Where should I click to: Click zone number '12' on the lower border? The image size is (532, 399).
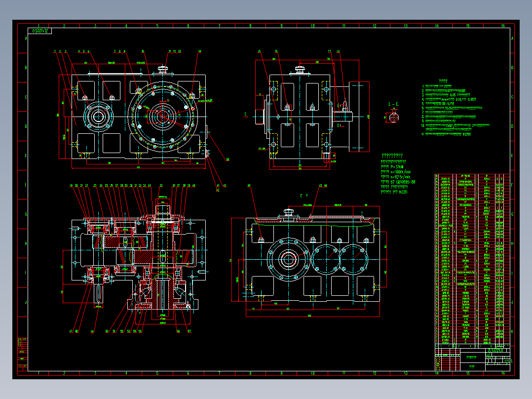375,373
